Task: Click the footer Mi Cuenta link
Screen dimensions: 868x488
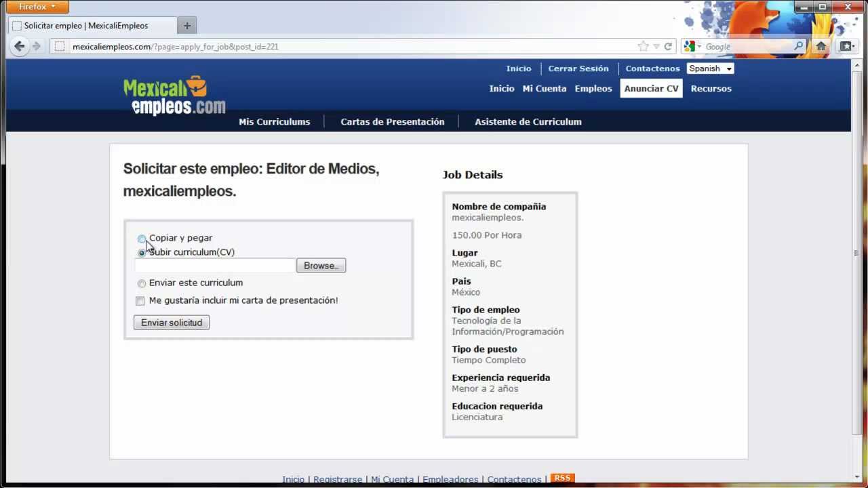Action: (x=392, y=479)
